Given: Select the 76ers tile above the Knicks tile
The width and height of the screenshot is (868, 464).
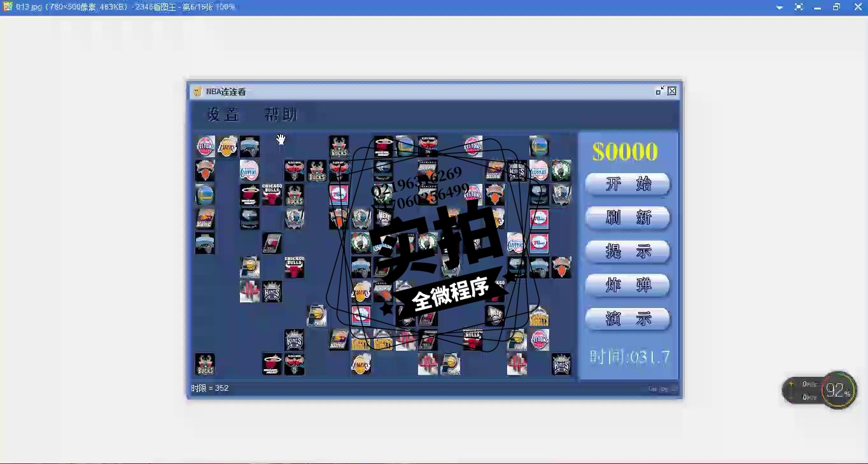Looking at the screenshot, I should click(x=339, y=195).
